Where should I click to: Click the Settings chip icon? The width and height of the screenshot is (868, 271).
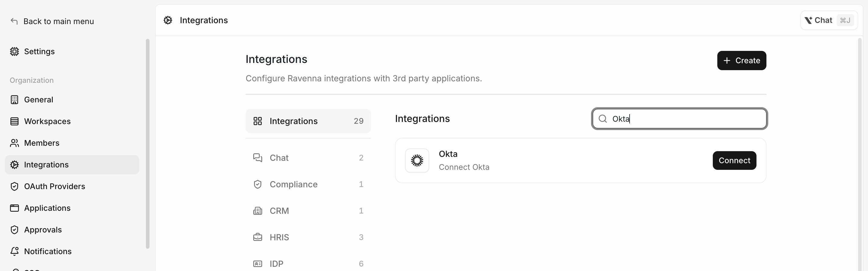14,51
